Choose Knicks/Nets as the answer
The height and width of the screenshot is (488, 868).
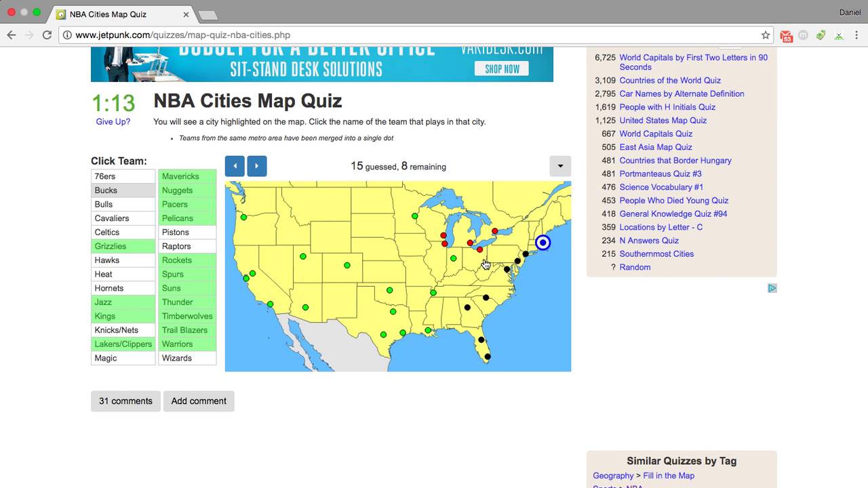[x=123, y=330]
